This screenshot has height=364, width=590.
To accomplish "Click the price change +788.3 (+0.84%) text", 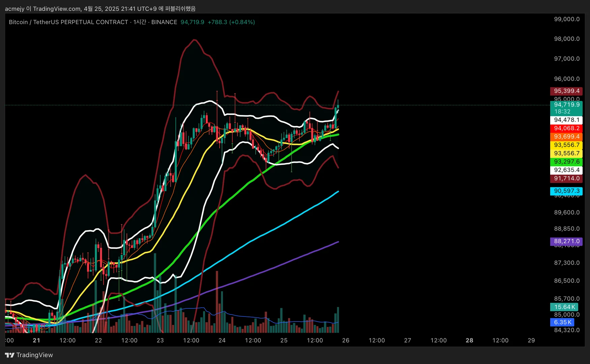I will [x=231, y=22].
